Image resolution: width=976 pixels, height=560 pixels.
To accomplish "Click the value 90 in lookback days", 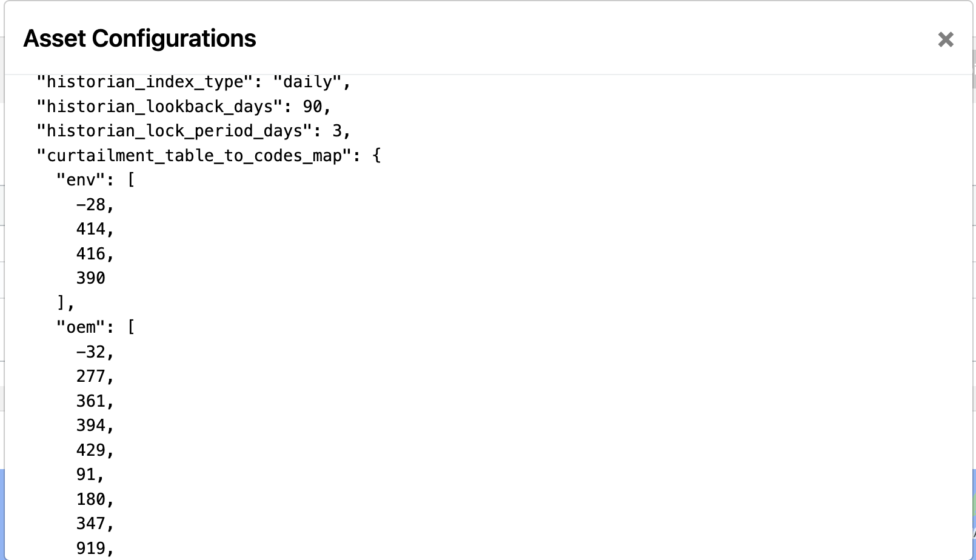I will [x=312, y=107].
